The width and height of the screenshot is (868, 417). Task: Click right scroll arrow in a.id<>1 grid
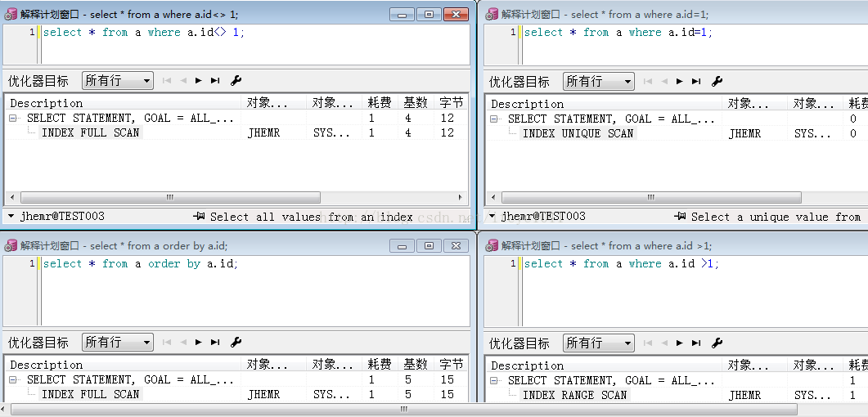point(461,197)
